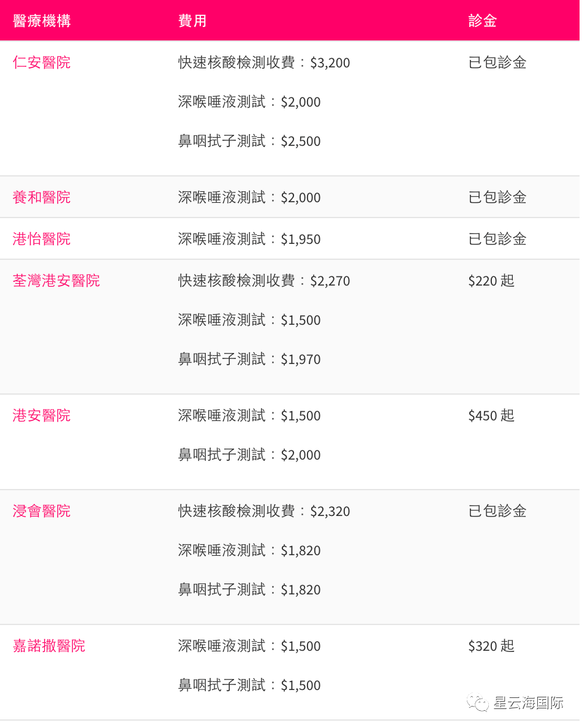Open the 浸會醫院 hospital link
Screen dimensions: 582x728
pyautogui.click(x=42, y=511)
